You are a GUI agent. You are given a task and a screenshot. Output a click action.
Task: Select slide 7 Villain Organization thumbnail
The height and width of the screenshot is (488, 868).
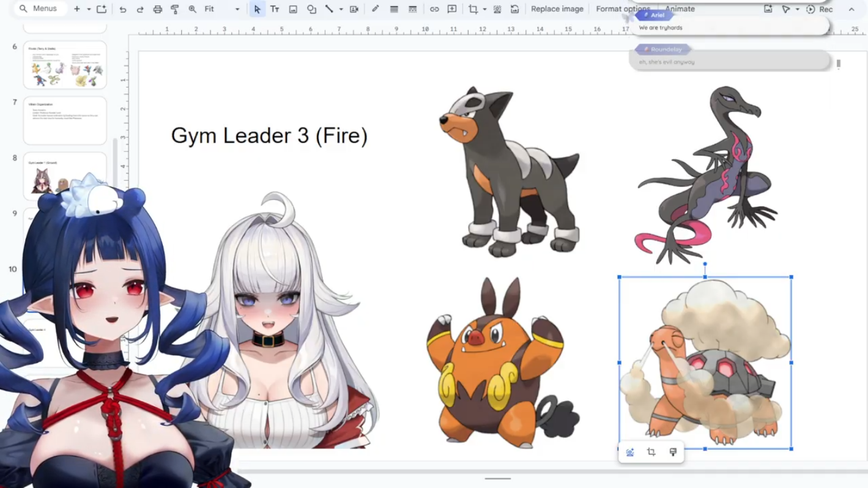pos(65,120)
